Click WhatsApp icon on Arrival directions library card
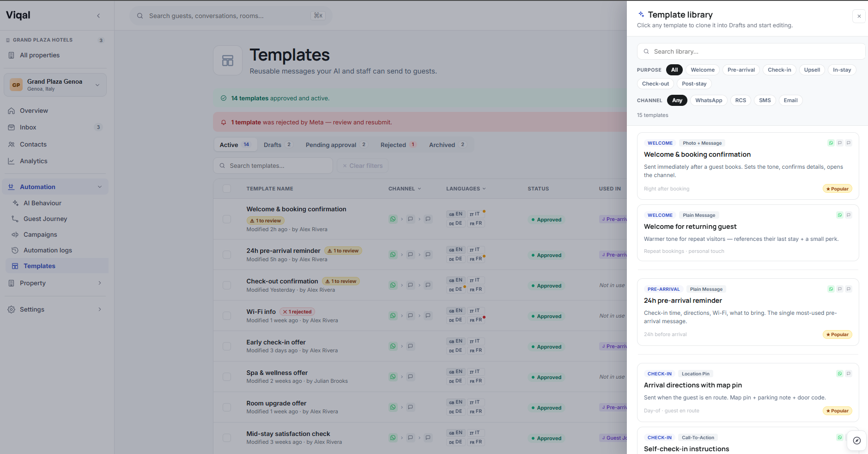Screen dimensions: 868x454 pyautogui.click(x=840, y=374)
